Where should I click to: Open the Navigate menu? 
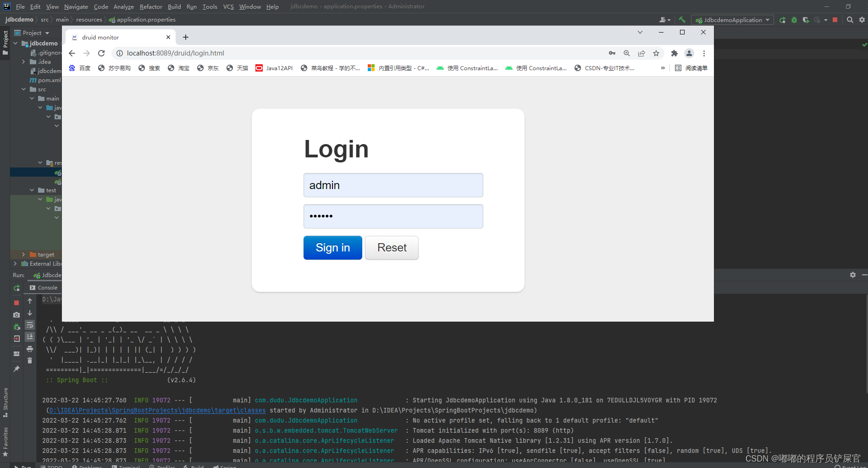click(76, 6)
